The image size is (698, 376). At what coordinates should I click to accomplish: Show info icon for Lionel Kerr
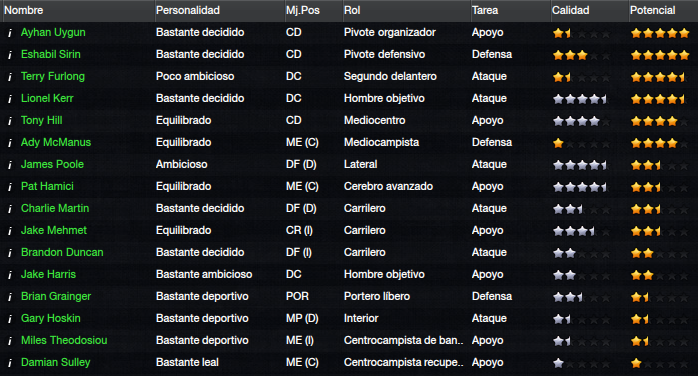click(x=9, y=99)
